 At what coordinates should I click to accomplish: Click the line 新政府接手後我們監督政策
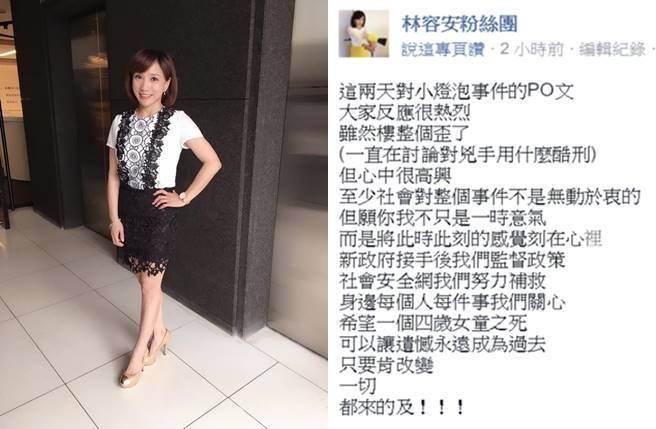[x=453, y=260]
